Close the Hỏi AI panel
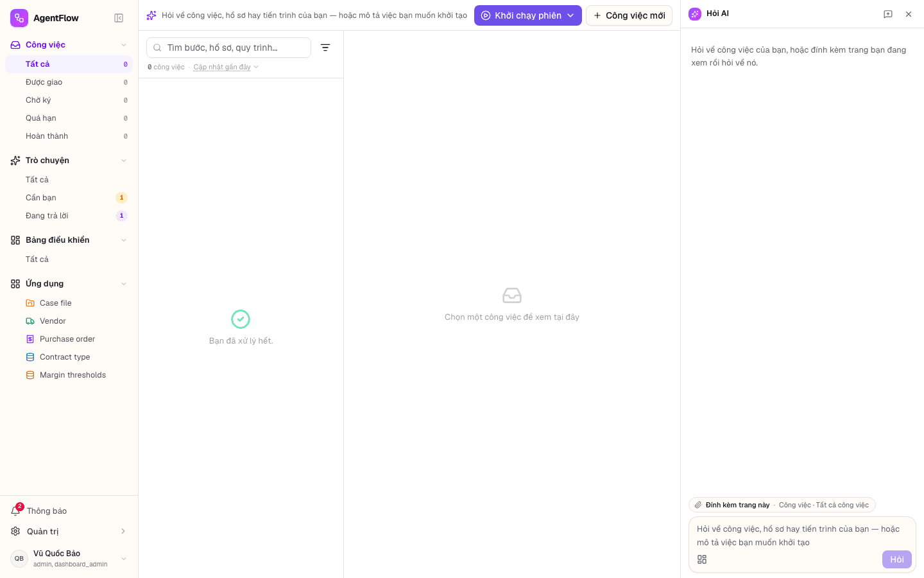 point(909,14)
